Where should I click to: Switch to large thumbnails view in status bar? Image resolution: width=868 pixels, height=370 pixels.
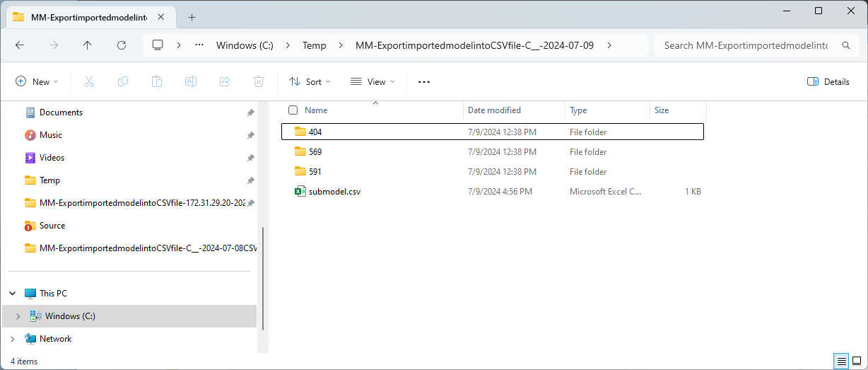856,361
